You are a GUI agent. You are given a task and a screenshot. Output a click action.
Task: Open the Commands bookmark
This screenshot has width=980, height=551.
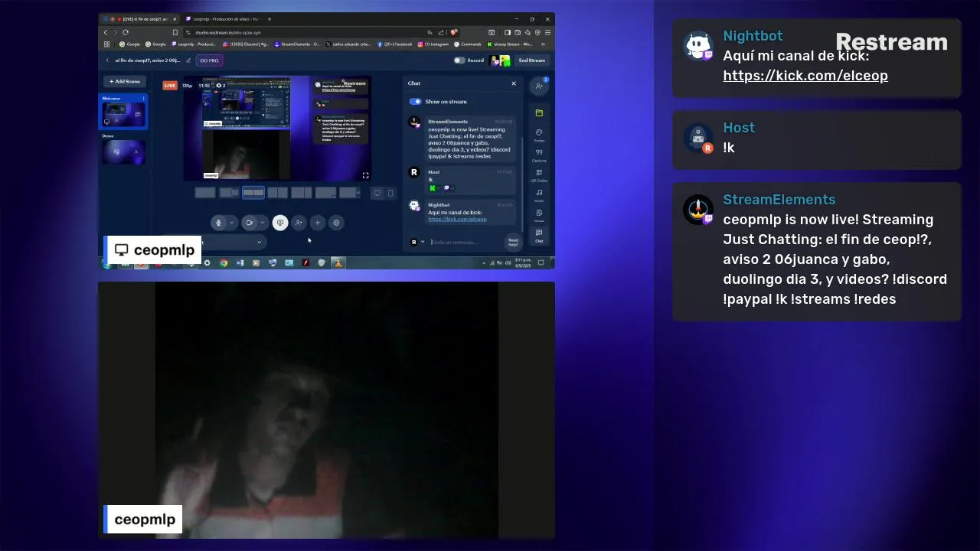click(x=467, y=44)
